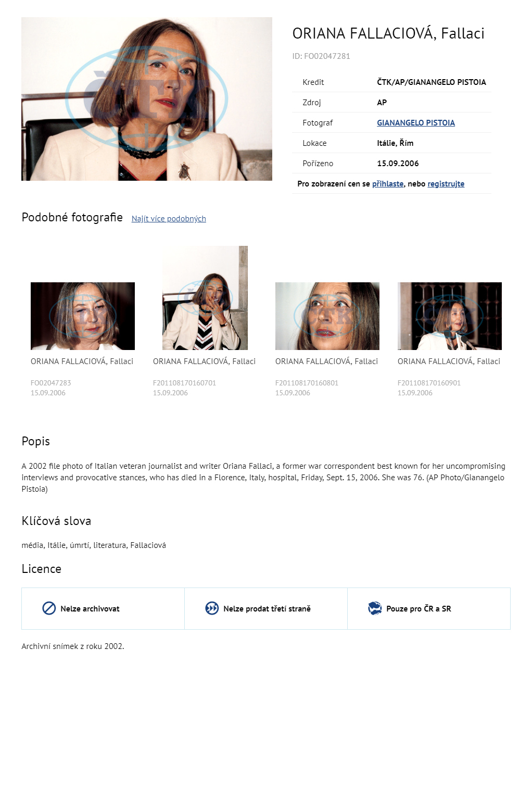Viewport: 532px width, 812px height.
Task: Click the 'Nelze prodat třetí straně' forward-arrows icon
Action: (x=212, y=608)
